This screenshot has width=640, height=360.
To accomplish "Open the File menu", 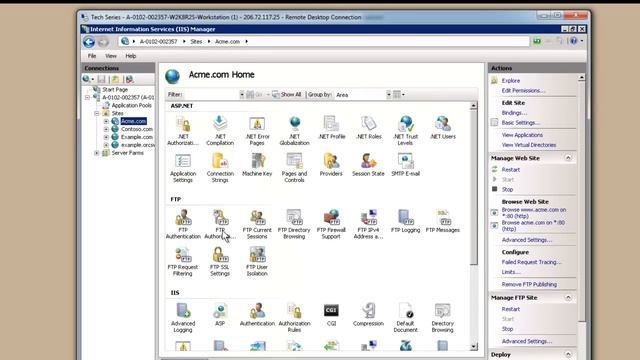I will [92, 56].
